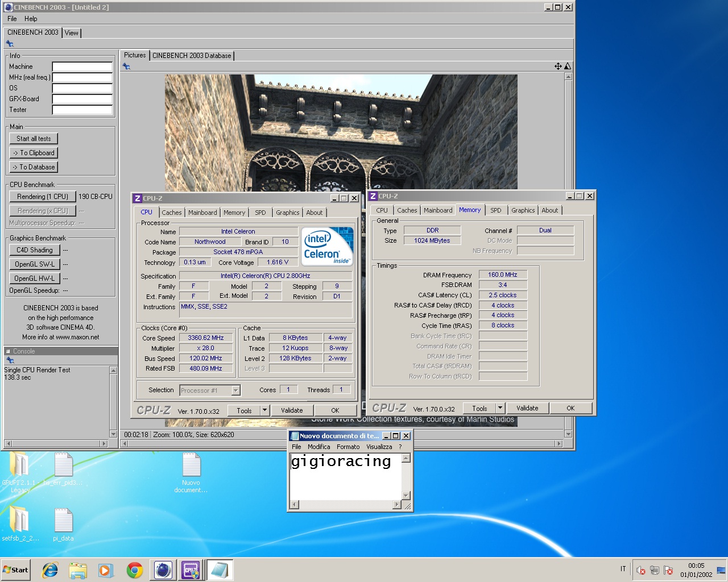
Task: Click the Start all tests button
Action: click(34, 139)
